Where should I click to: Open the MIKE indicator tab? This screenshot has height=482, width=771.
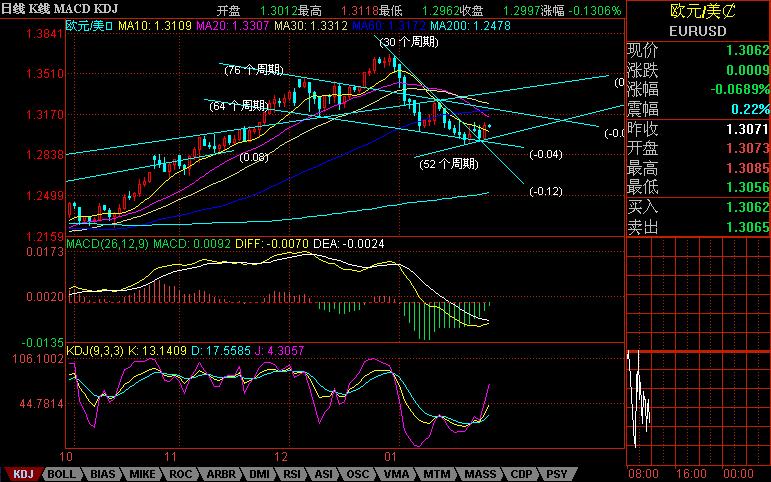(x=142, y=474)
